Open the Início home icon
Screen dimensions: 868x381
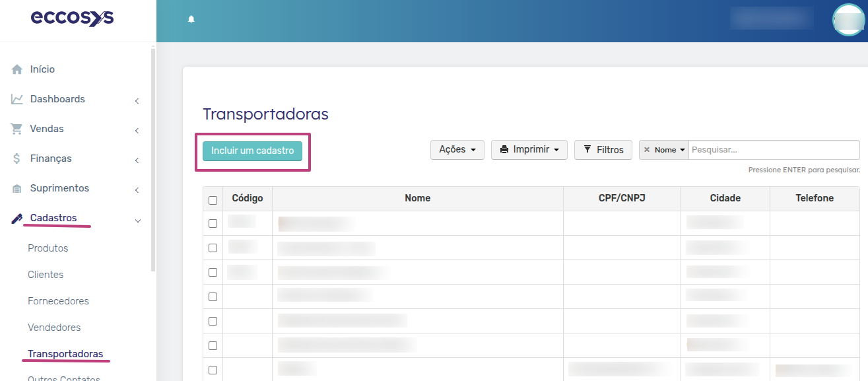pyautogui.click(x=17, y=69)
